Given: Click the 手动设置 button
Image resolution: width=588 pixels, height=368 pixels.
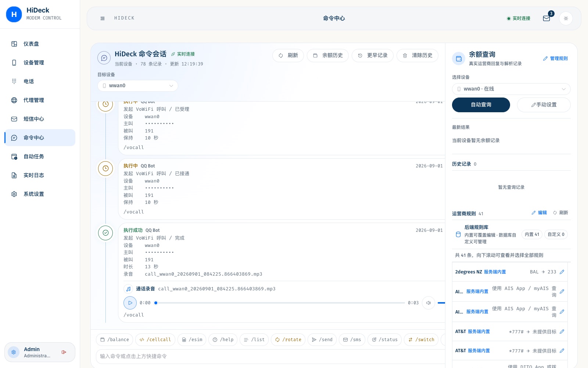Looking at the screenshot, I should [x=544, y=105].
